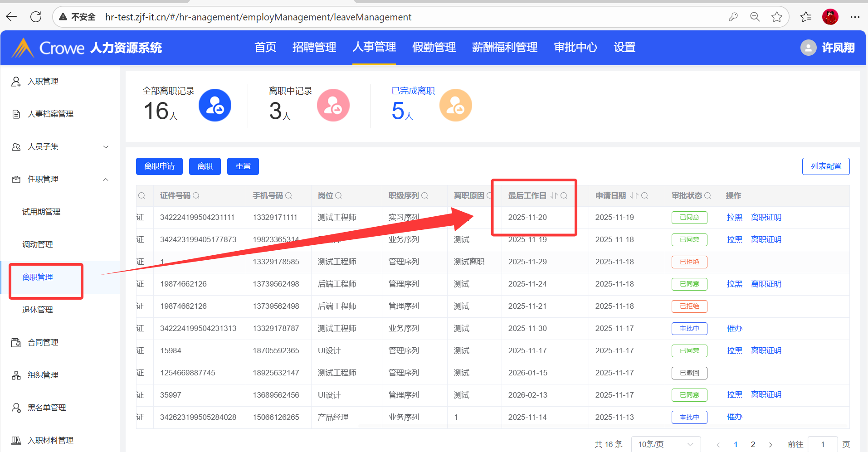Click the search icon beside 证件号码 column

tap(196, 196)
